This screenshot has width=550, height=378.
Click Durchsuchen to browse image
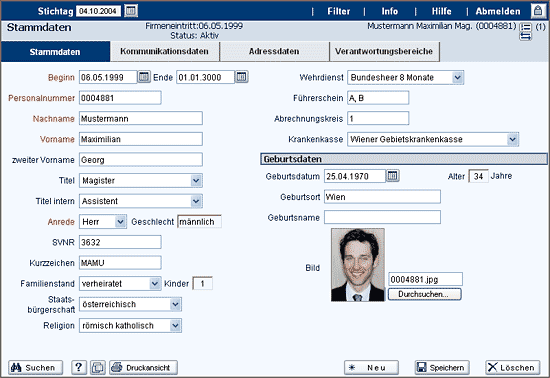click(424, 294)
